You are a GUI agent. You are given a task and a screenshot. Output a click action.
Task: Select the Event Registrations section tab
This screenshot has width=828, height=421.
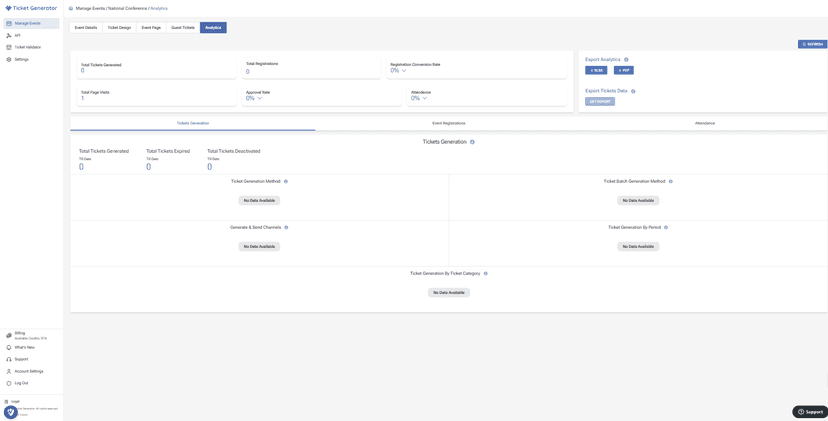tap(448, 123)
